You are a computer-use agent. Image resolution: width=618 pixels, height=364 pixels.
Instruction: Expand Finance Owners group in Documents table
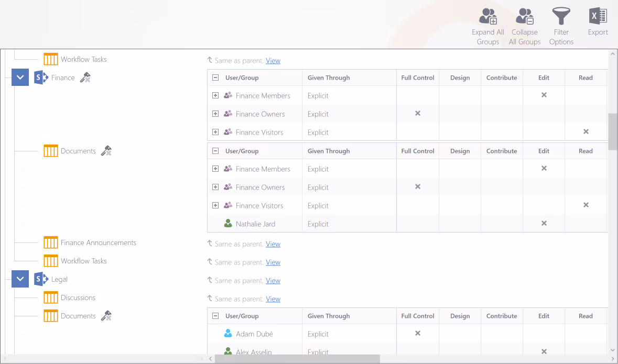tap(215, 187)
